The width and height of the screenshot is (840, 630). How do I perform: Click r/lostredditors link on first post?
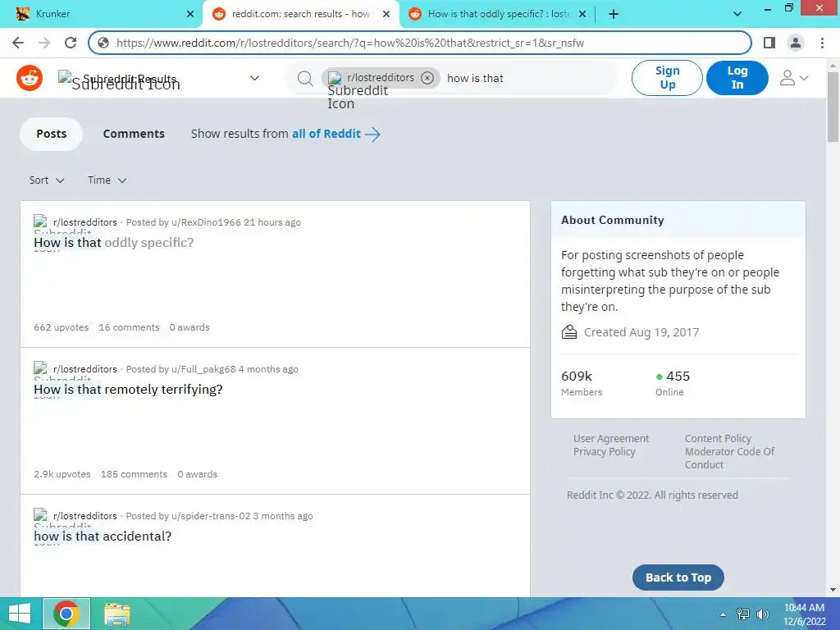click(x=84, y=222)
